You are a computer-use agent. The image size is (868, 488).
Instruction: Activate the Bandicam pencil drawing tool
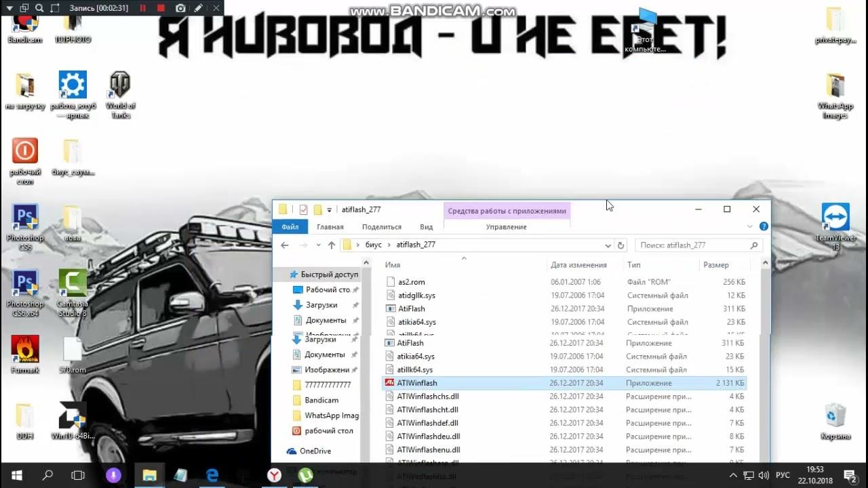point(198,8)
